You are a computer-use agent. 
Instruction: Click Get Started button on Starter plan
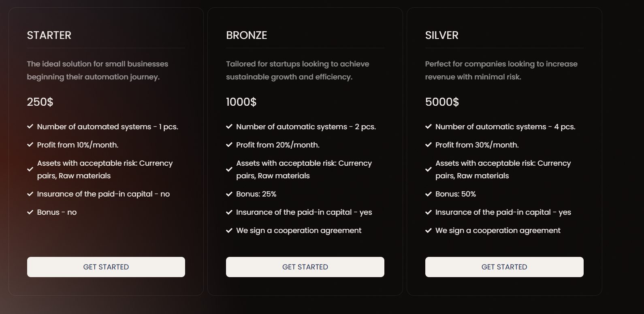coord(106,267)
